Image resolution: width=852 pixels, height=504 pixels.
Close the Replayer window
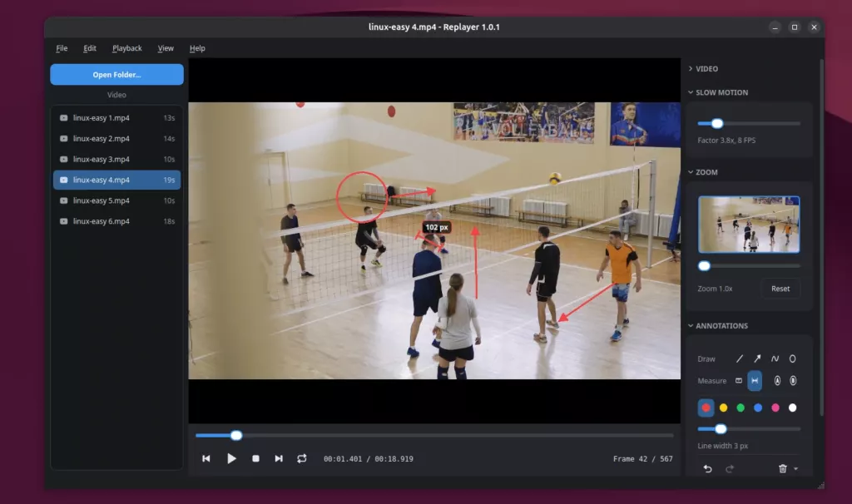click(814, 27)
